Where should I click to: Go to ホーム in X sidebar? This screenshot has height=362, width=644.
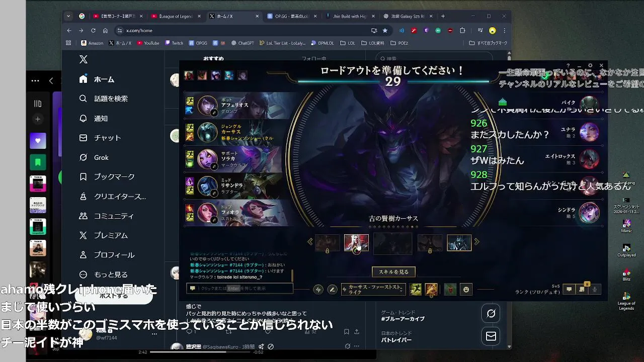pos(97,79)
